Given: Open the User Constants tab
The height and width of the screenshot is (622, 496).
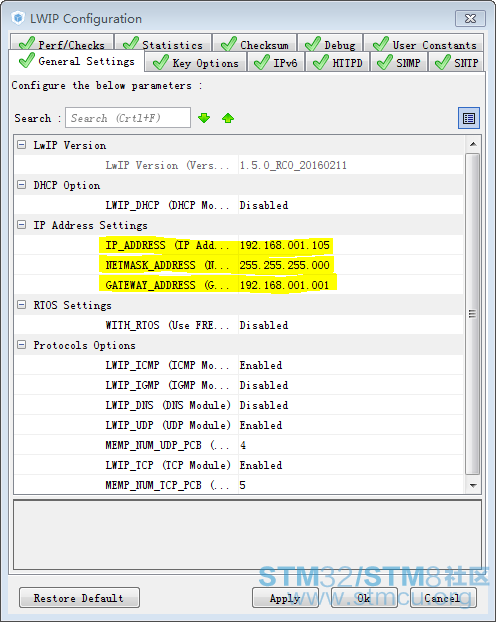Looking at the screenshot, I should click(x=424, y=43).
